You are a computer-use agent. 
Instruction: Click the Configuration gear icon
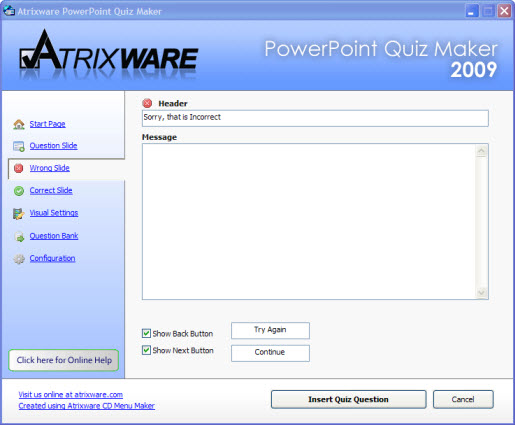pos(19,259)
